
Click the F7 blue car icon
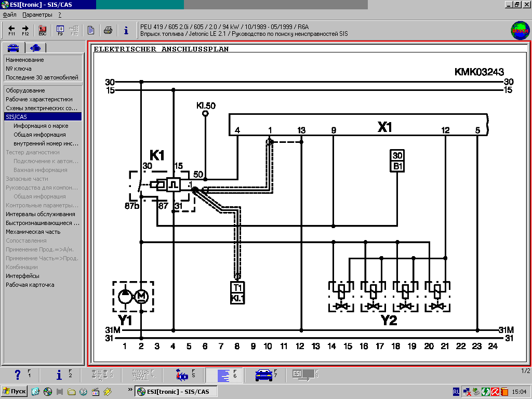click(263, 375)
